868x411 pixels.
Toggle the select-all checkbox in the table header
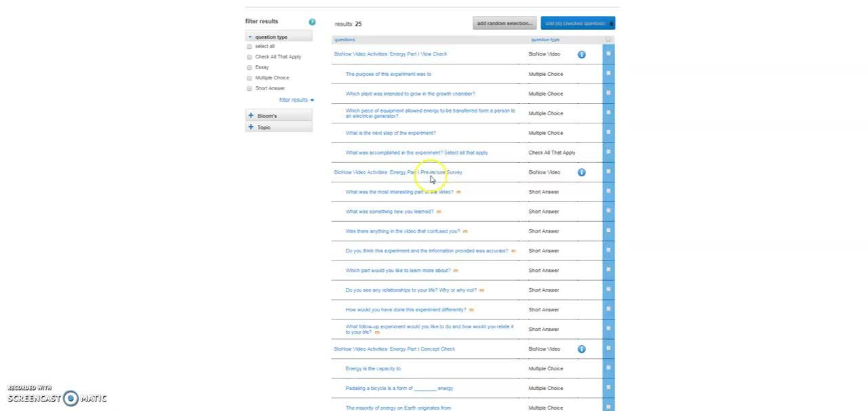click(608, 40)
